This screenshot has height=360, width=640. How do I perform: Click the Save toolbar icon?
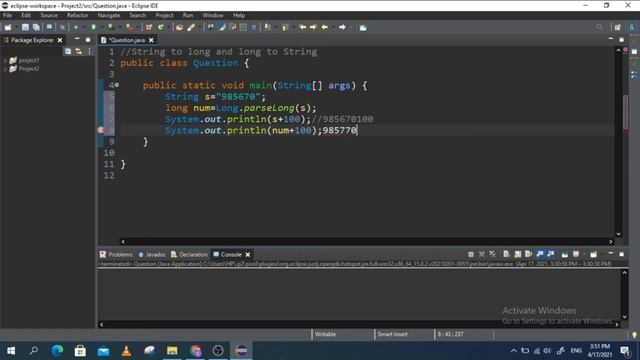click(25, 27)
